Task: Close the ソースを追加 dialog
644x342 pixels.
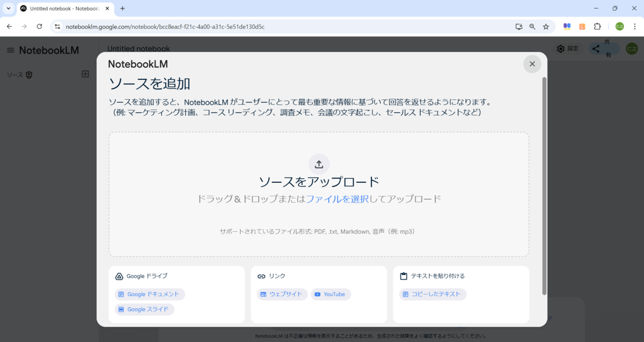Action: [532, 64]
